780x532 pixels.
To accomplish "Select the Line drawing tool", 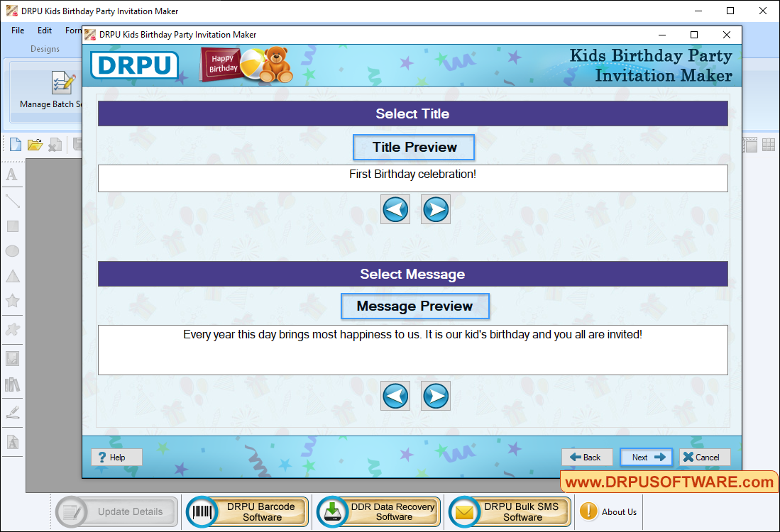I will tap(11, 201).
